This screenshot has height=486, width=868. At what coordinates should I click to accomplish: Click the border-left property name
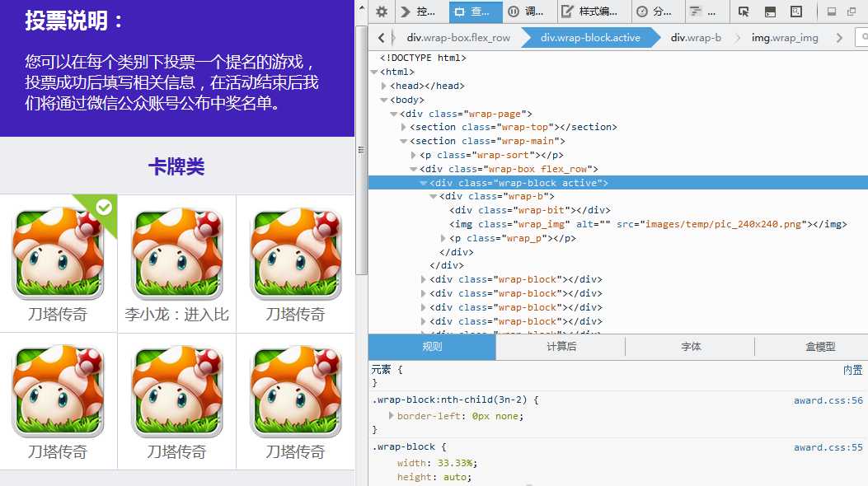[429, 416]
